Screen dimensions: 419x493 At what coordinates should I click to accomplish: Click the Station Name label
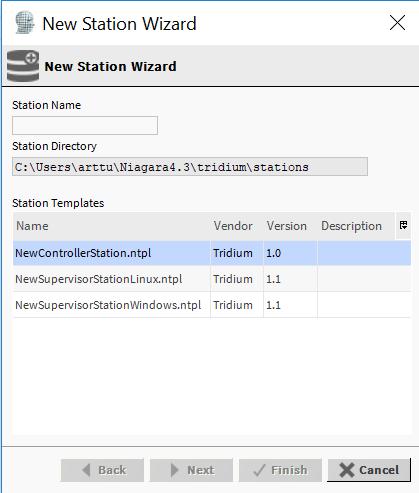pos(47,105)
